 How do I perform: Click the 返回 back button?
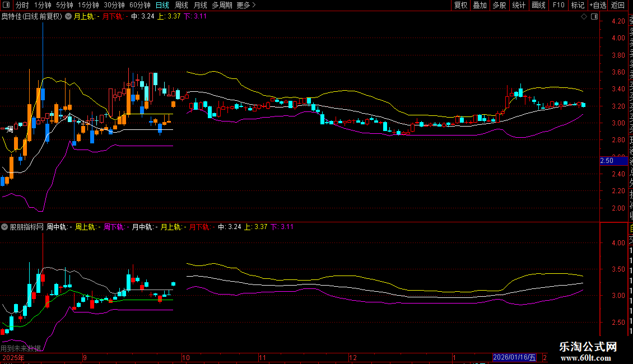618,5
